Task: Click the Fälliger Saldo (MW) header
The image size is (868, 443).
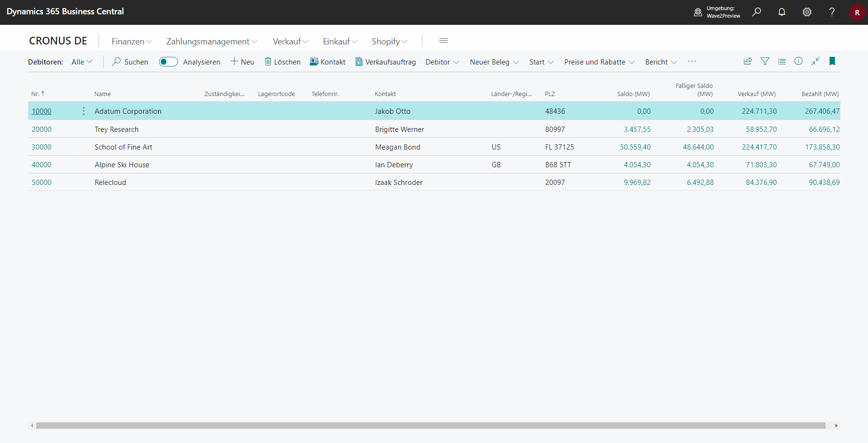Action: pyautogui.click(x=694, y=90)
